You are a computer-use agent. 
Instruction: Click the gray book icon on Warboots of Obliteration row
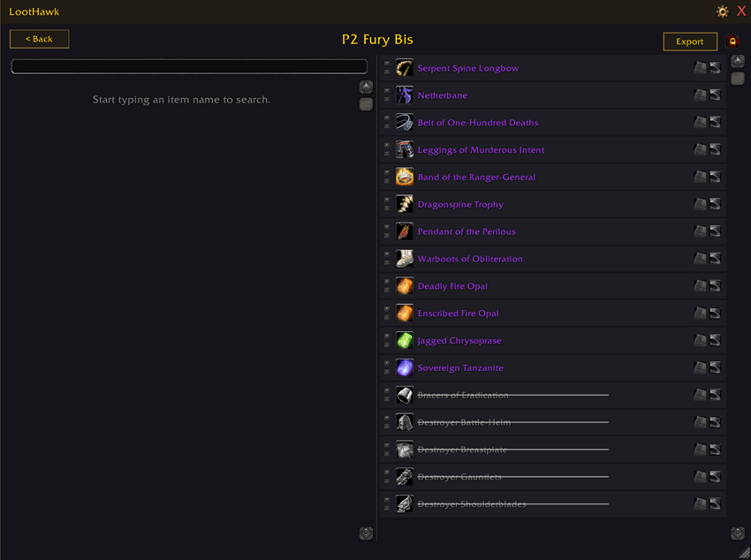tap(701, 259)
